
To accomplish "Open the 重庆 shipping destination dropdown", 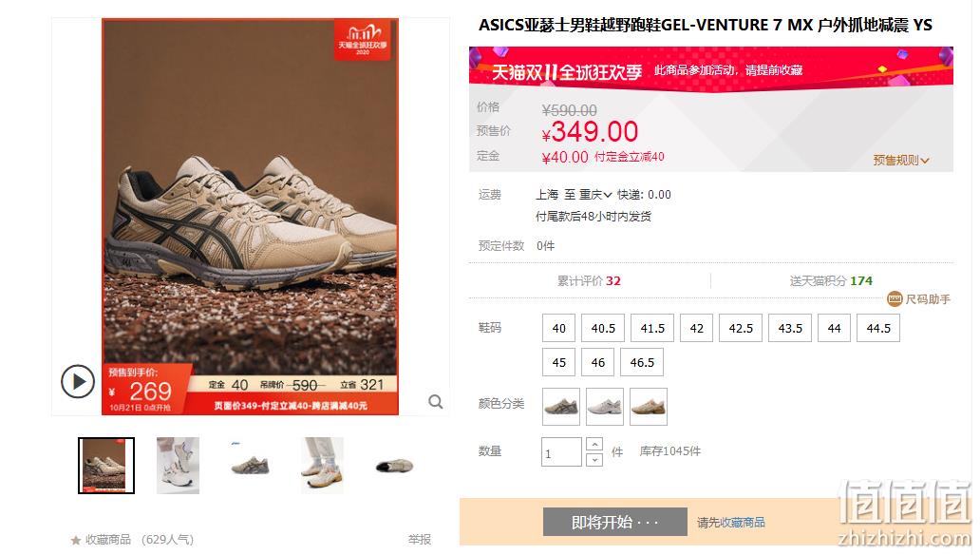I will [x=595, y=195].
